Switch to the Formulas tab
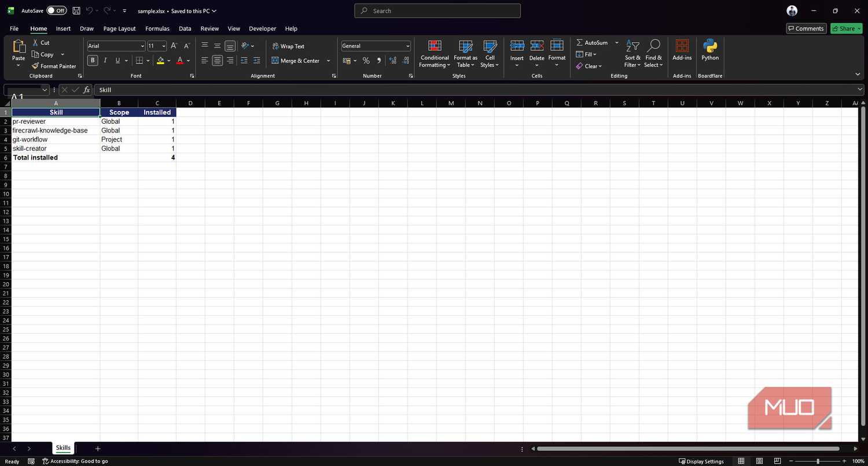This screenshot has width=868, height=466. point(157,28)
